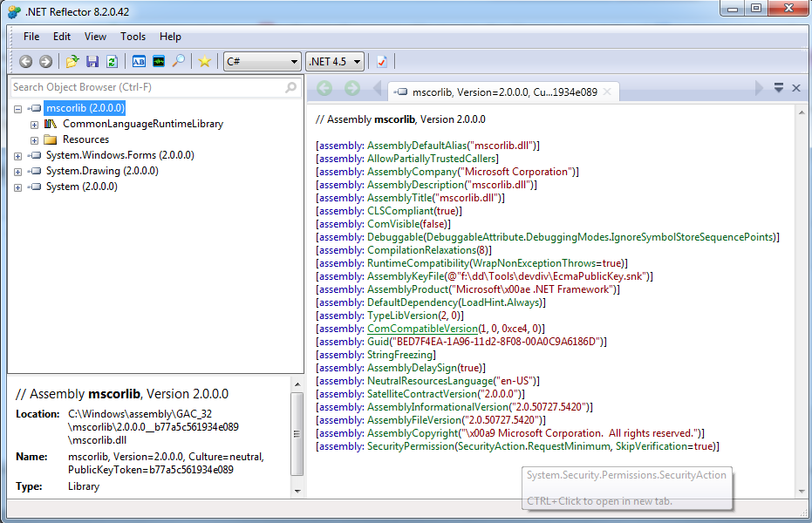Click the details pane scroll-up arrow

point(297,384)
